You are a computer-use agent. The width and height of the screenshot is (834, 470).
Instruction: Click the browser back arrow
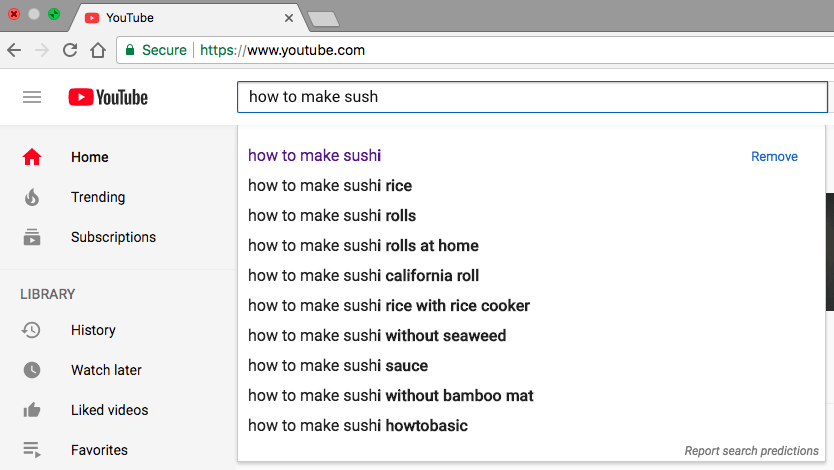coord(14,50)
